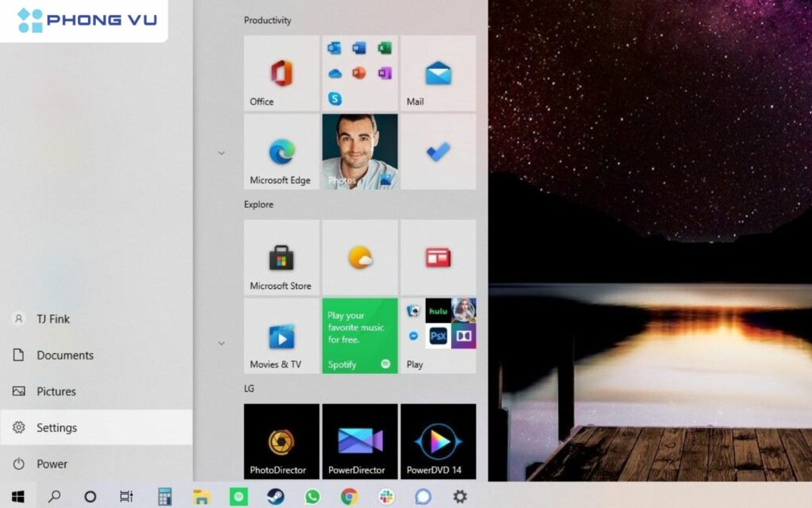Open Outlook in the Office apps folder tile
812x508 pixels.
pyautogui.click(x=335, y=48)
